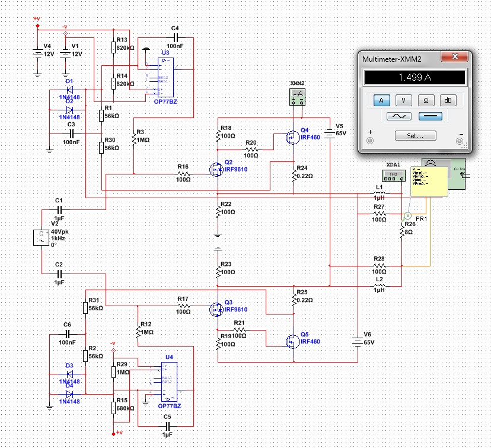This screenshot has width=491, height=448.
Task: Select resistor R3 1MΩ
Action: [x=133, y=139]
